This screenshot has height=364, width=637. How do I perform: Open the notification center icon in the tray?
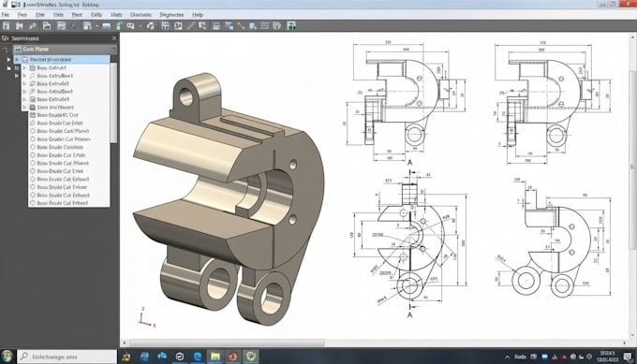click(628, 357)
